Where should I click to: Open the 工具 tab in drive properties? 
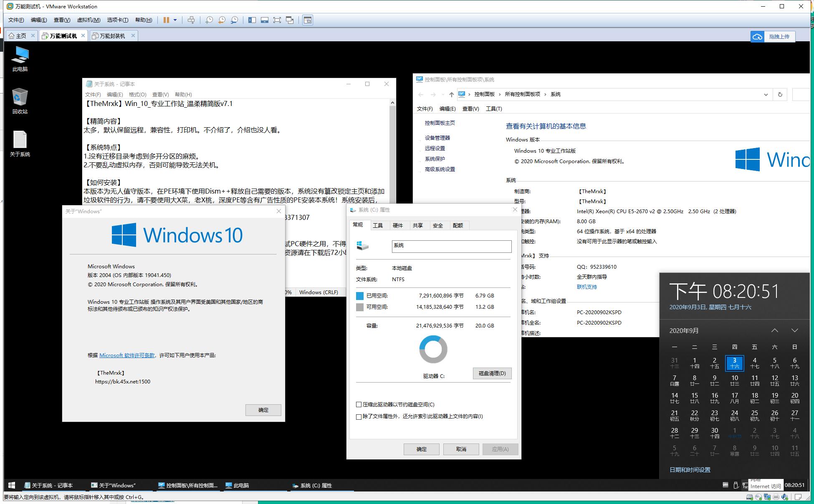coord(378,225)
